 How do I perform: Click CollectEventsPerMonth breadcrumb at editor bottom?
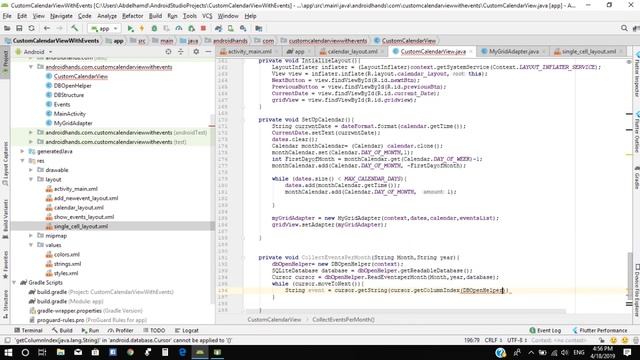click(x=343, y=320)
